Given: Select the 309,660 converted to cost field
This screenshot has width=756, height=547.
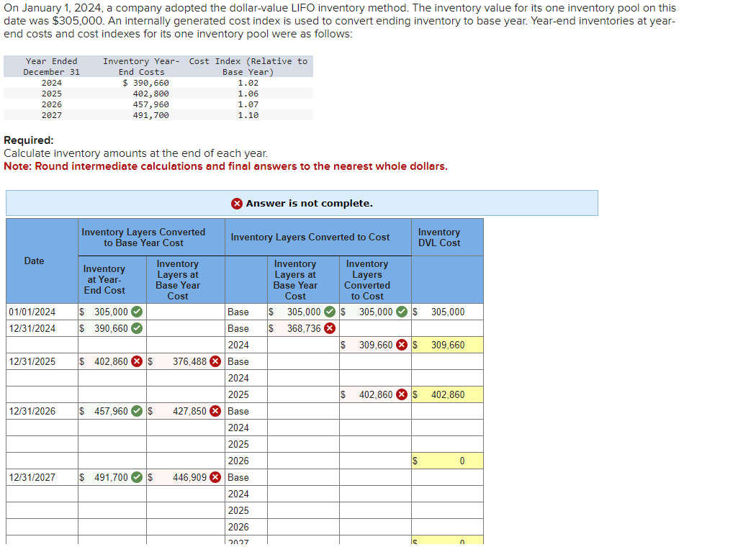Looking at the screenshot, I should tap(375, 345).
